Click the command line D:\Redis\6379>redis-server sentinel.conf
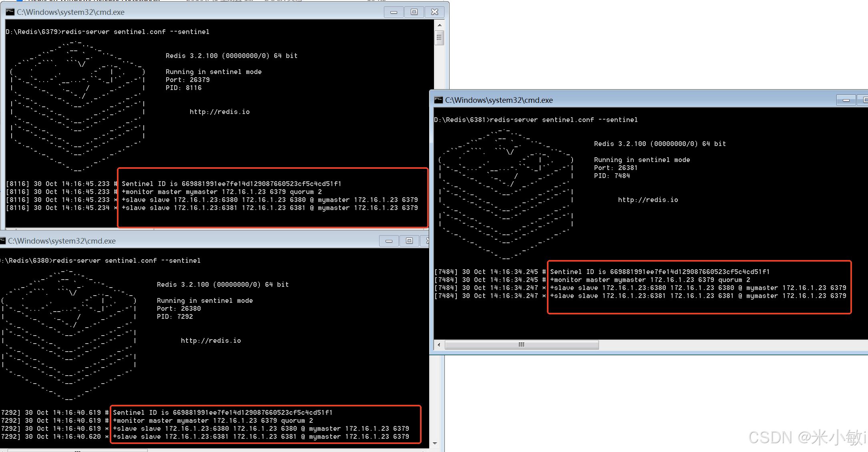 click(x=107, y=32)
